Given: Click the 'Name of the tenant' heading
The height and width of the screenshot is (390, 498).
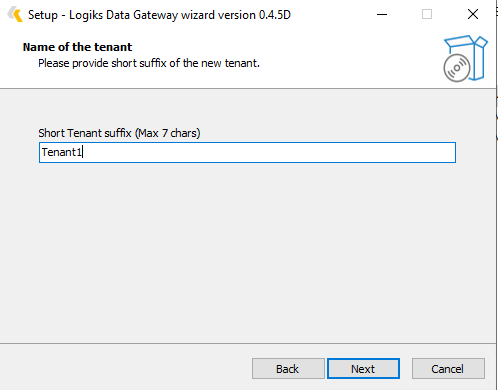Looking at the screenshot, I should click(x=77, y=47).
